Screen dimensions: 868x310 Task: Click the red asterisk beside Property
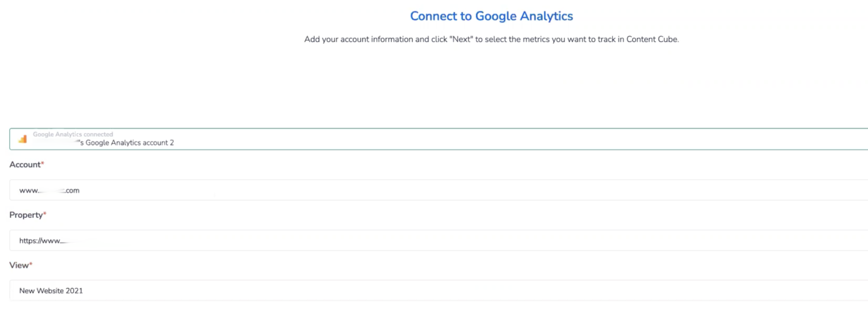pos(45,214)
